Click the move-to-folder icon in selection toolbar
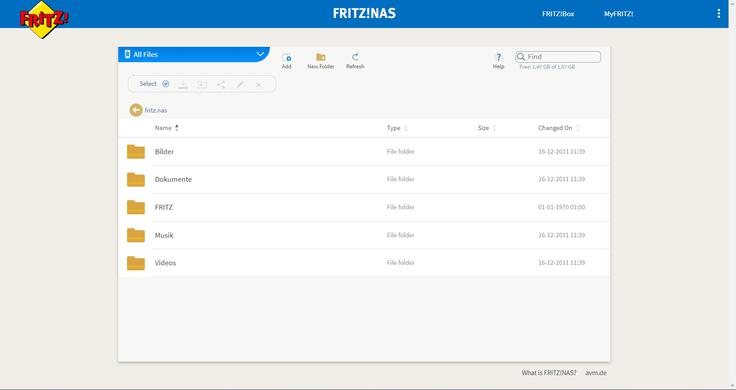 202,84
